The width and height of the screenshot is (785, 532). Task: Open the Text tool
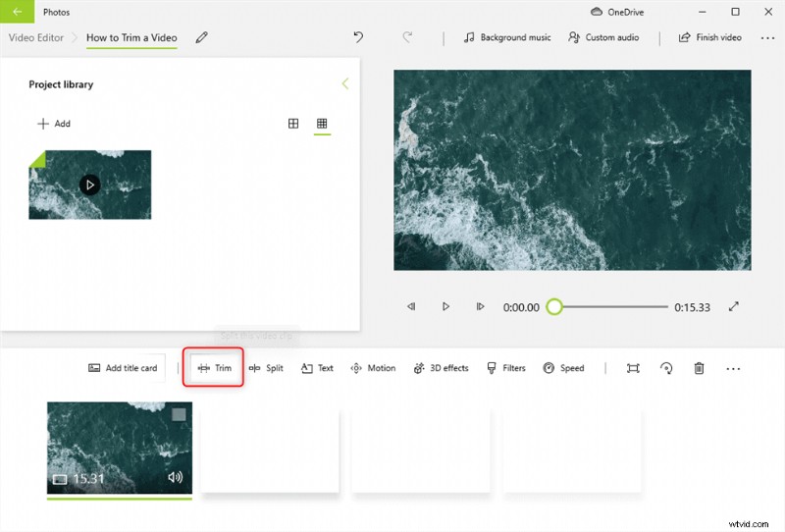(x=317, y=368)
